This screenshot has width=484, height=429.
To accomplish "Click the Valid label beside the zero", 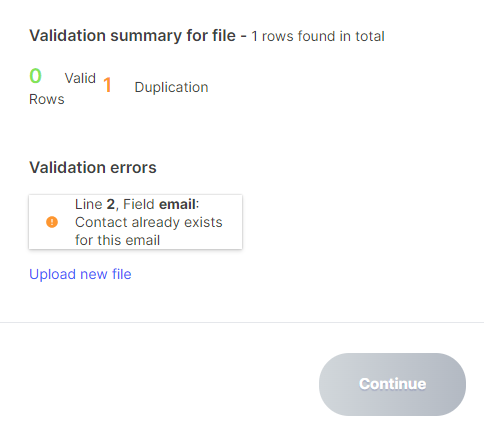I will click(80, 78).
